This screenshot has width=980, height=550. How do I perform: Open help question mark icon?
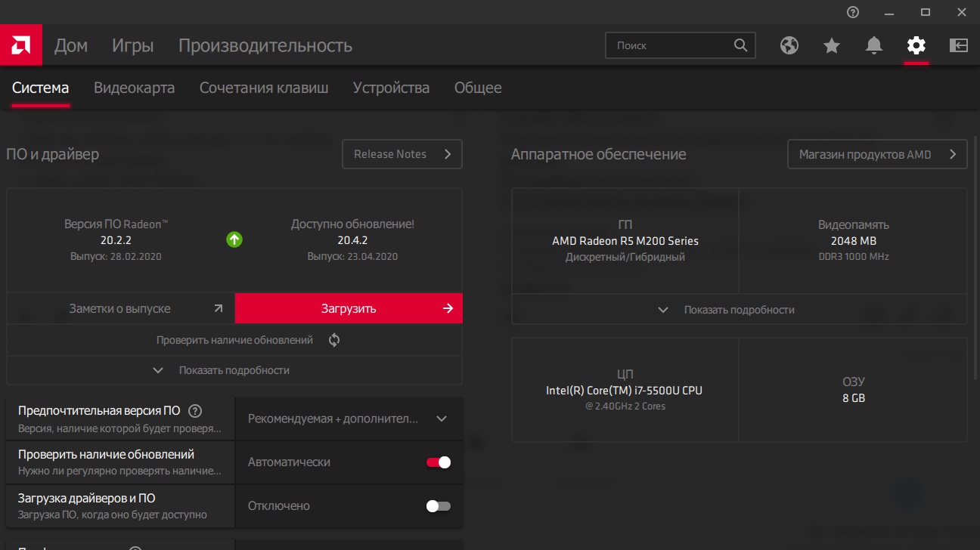coord(853,12)
